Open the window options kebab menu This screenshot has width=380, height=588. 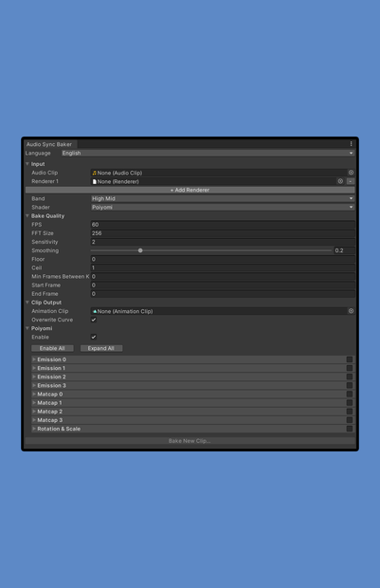351,144
